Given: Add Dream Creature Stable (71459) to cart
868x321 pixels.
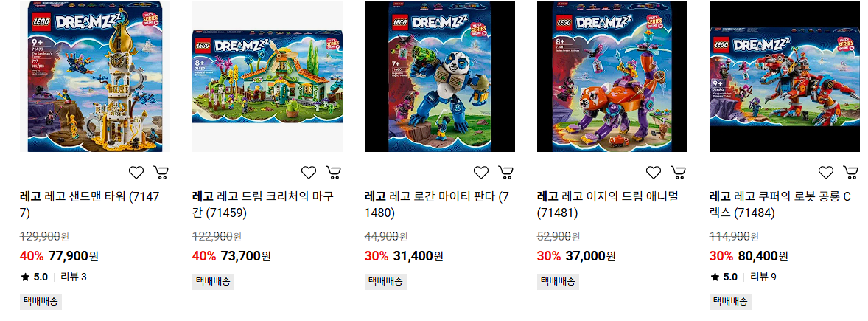Looking at the screenshot, I should [x=333, y=173].
